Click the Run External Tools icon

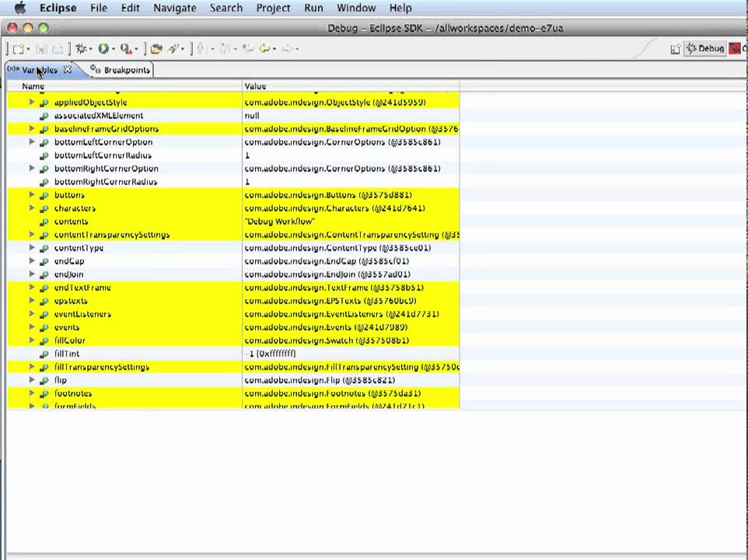(126, 49)
